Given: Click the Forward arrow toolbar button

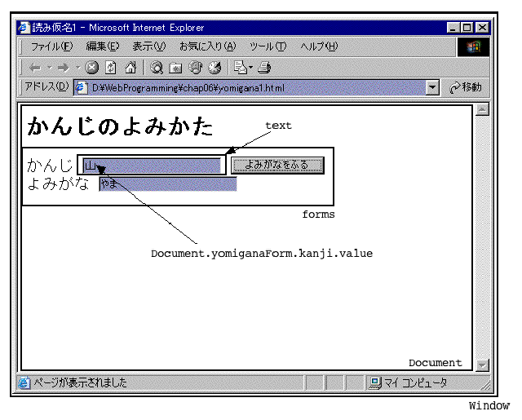Looking at the screenshot, I should pyautogui.click(x=64, y=68).
